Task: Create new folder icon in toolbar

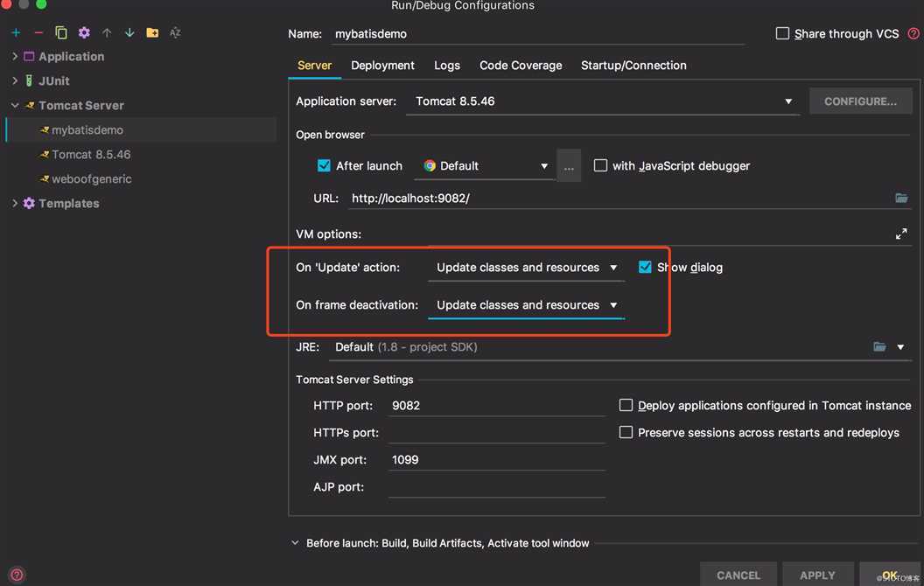Action: [152, 32]
